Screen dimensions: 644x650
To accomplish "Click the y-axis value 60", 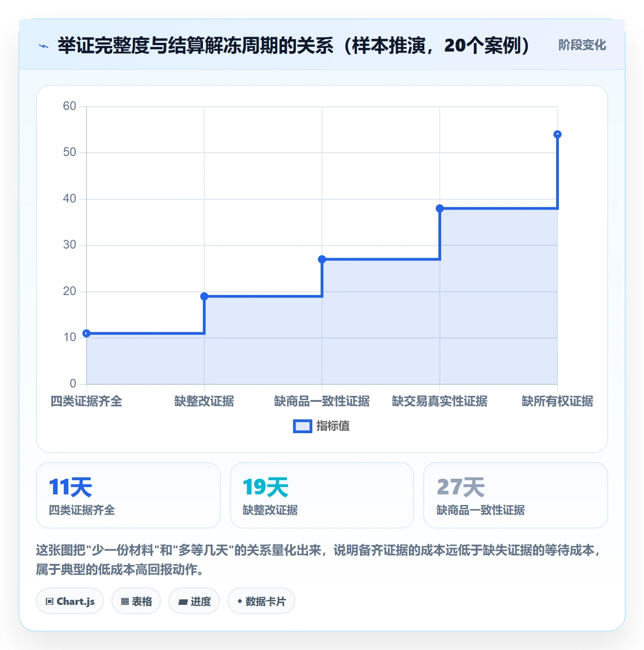I will [x=69, y=106].
